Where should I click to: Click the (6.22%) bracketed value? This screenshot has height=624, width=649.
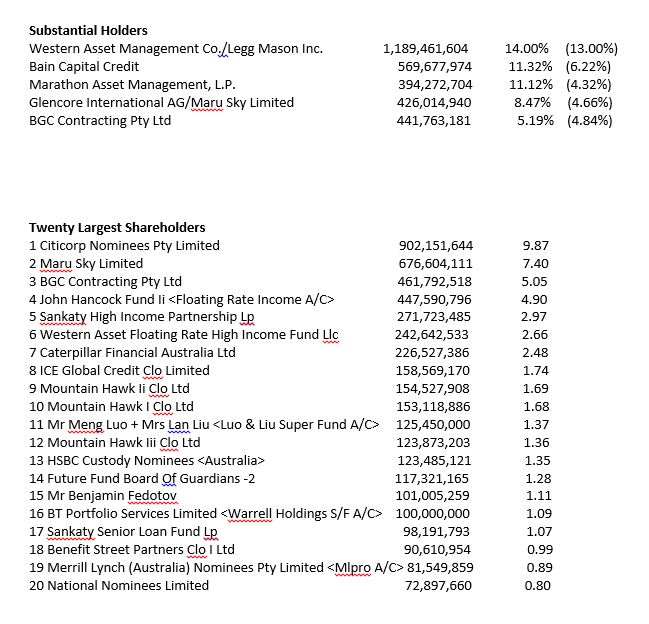(x=588, y=67)
